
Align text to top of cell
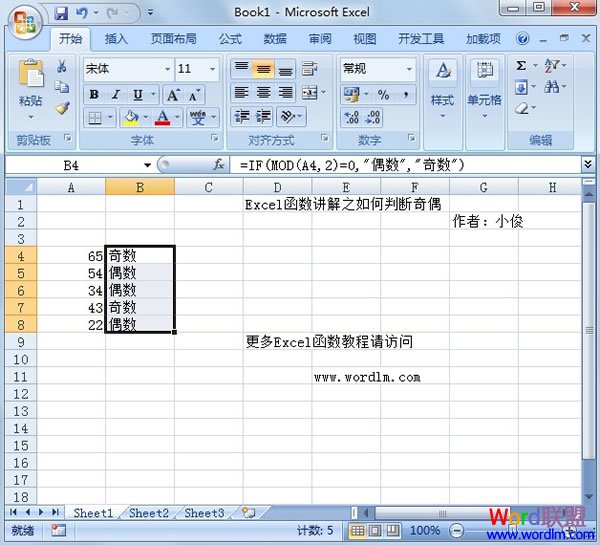click(x=241, y=69)
